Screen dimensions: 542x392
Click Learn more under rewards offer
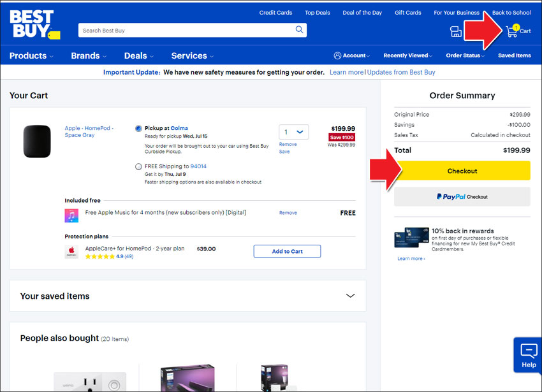tap(411, 259)
